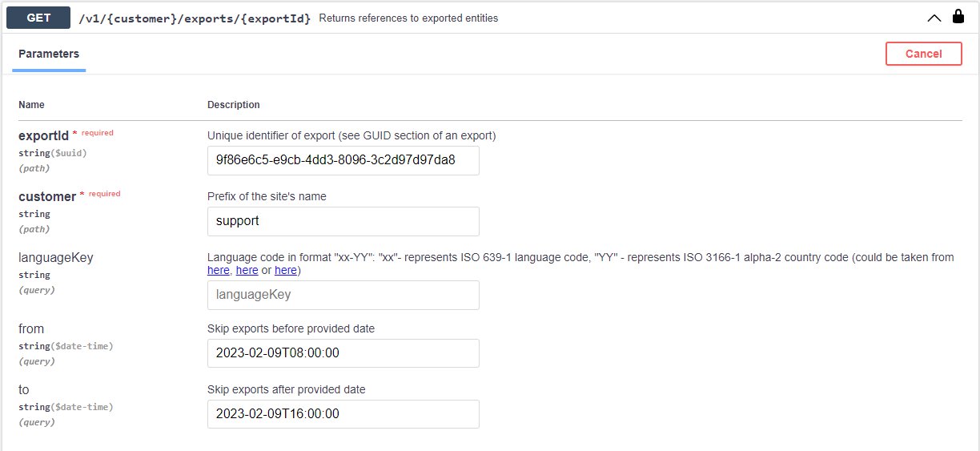Viewport: 980px width, 451px height.
Task: Click the /v1/{customer}/exports/{exportId} endpoint path
Action: (x=195, y=18)
